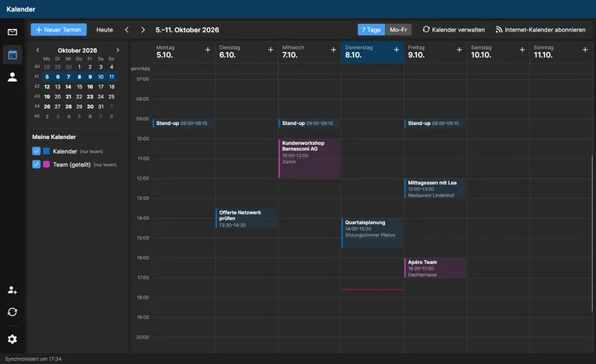Go to previous month in mini calendar

(x=37, y=50)
